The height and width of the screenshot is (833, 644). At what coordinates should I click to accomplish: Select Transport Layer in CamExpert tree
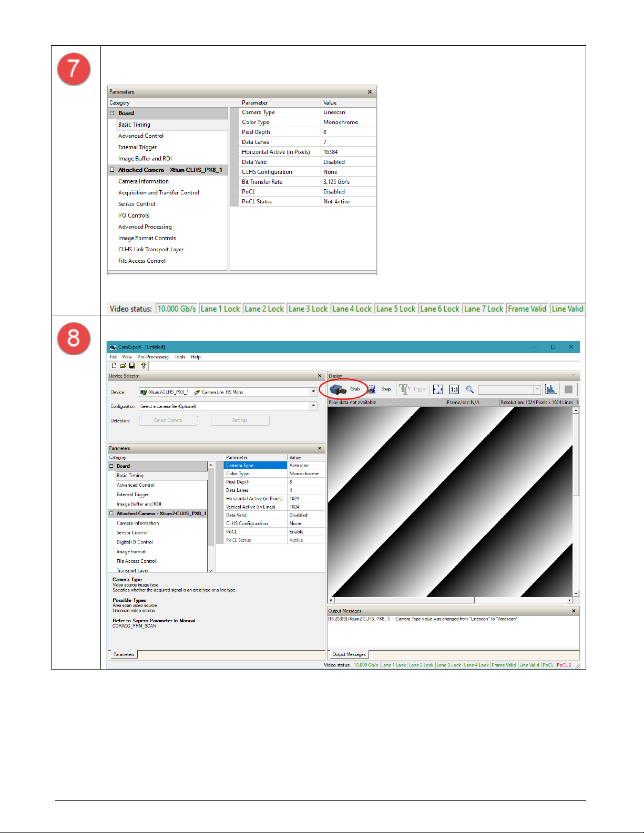[x=132, y=571]
